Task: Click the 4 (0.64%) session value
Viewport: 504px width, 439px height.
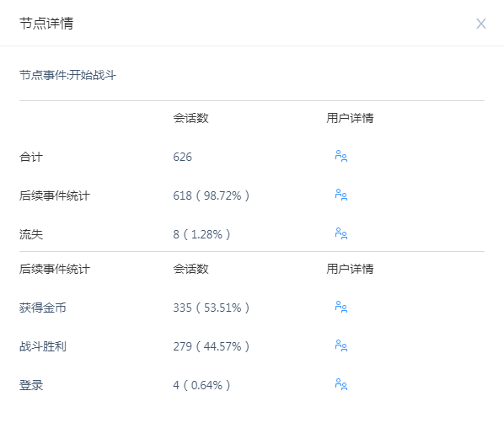Action: pyautogui.click(x=201, y=385)
